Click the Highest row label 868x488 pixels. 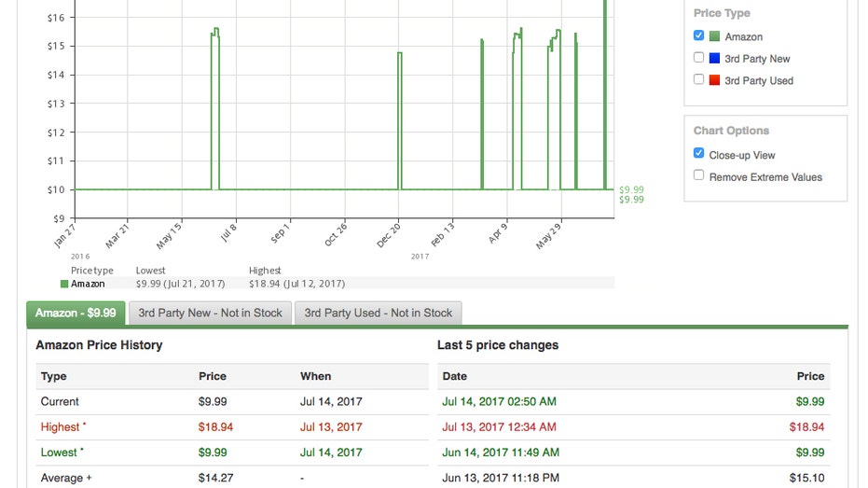click(x=63, y=427)
